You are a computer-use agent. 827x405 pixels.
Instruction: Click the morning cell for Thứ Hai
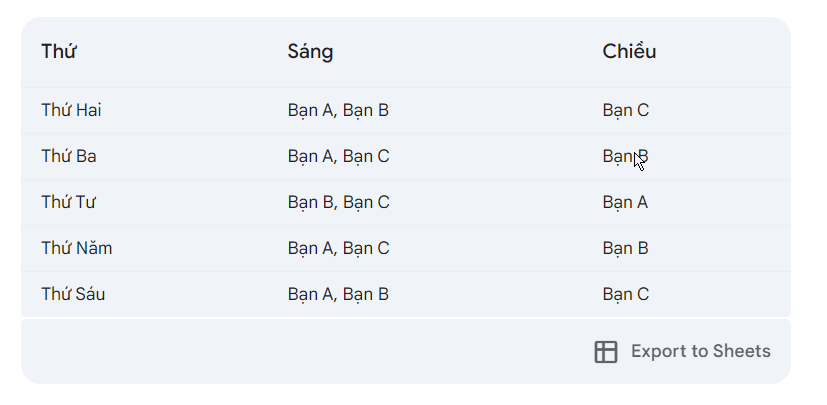pyautogui.click(x=338, y=111)
